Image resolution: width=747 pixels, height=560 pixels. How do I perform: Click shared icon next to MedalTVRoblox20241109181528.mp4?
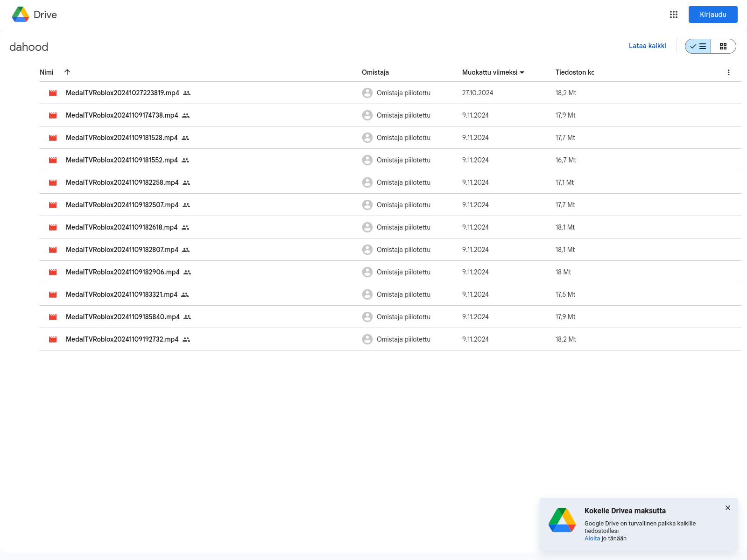185,138
